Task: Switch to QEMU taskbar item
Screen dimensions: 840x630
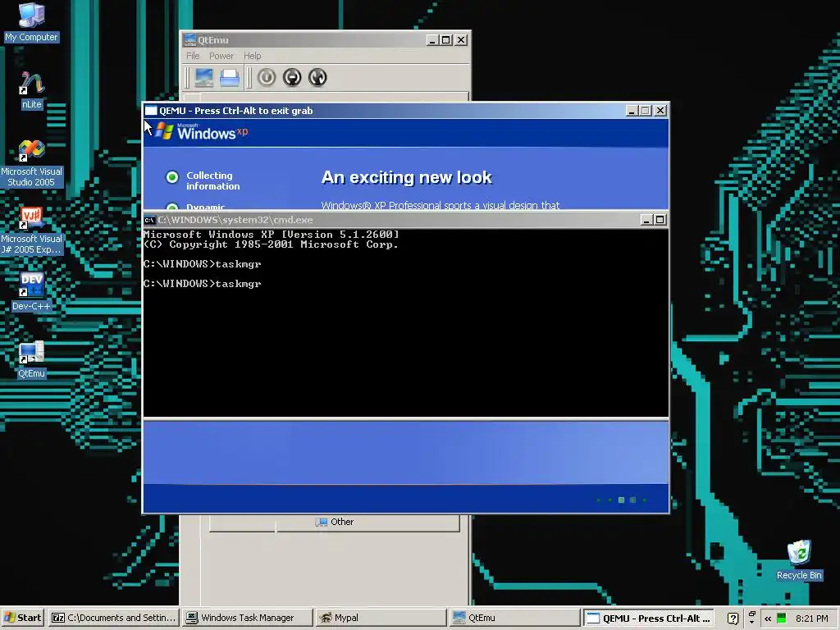Action: pyautogui.click(x=648, y=618)
